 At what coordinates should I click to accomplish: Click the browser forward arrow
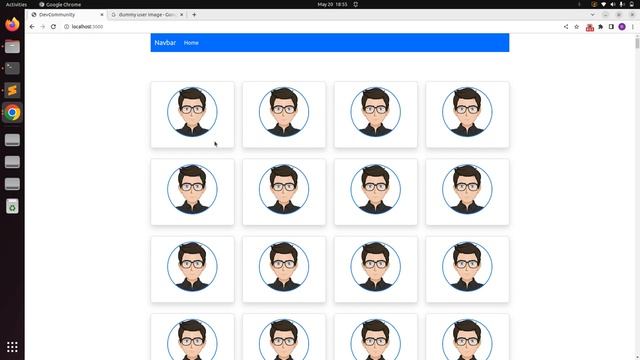coord(42,27)
